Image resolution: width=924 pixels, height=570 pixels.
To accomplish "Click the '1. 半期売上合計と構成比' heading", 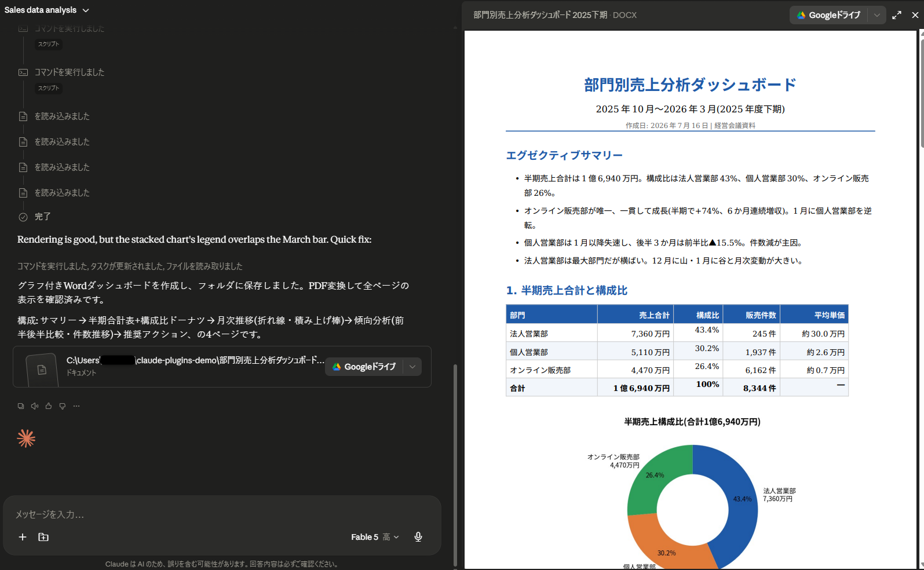I will tap(567, 290).
